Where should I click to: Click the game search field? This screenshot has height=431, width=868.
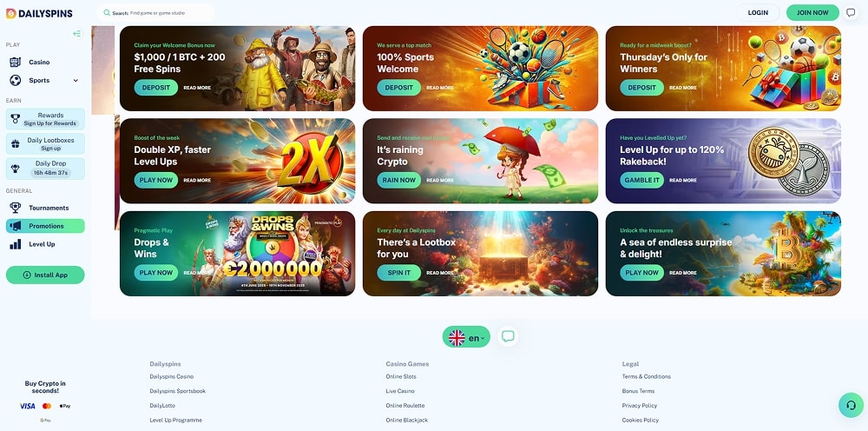tap(155, 13)
